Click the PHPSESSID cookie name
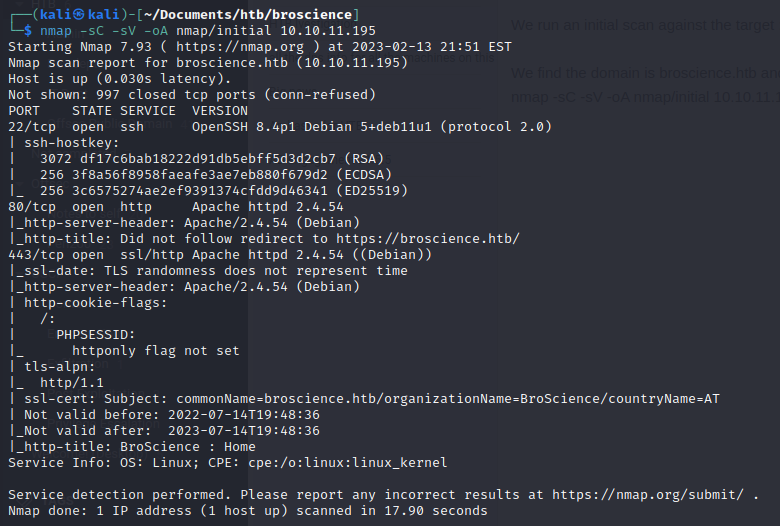The image size is (780, 526). pyautogui.click(x=96, y=335)
